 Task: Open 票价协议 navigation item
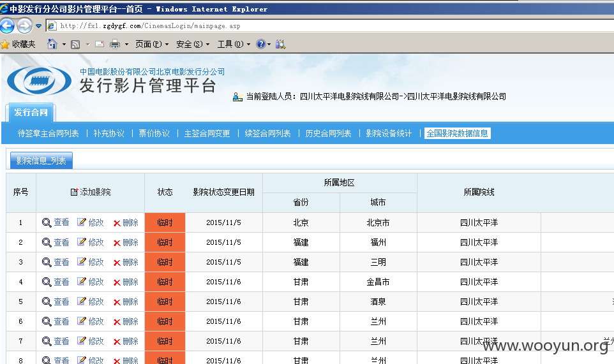click(154, 134)
